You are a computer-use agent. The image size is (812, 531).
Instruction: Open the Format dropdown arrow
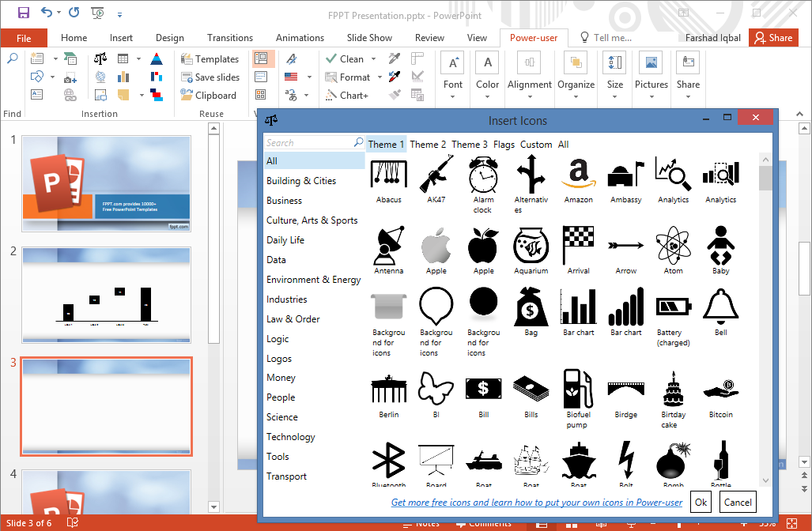[378, 77]
